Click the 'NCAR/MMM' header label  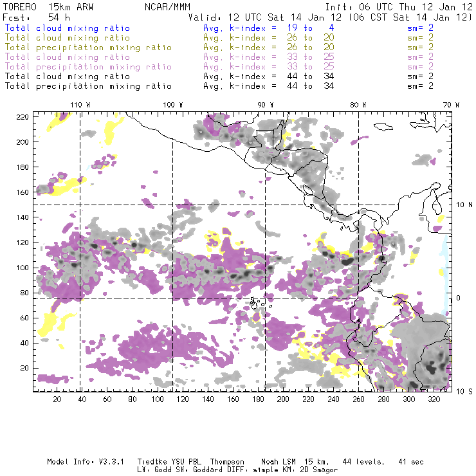pos(168,7)
